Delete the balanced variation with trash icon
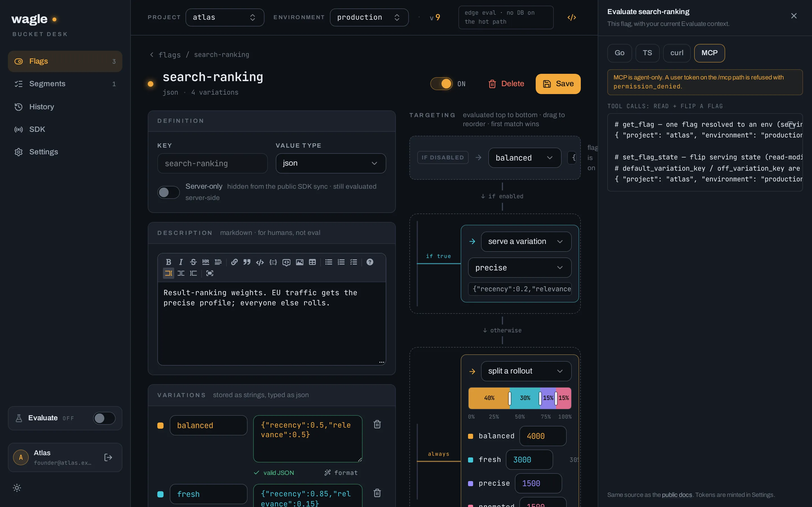 tap(377, 424)
